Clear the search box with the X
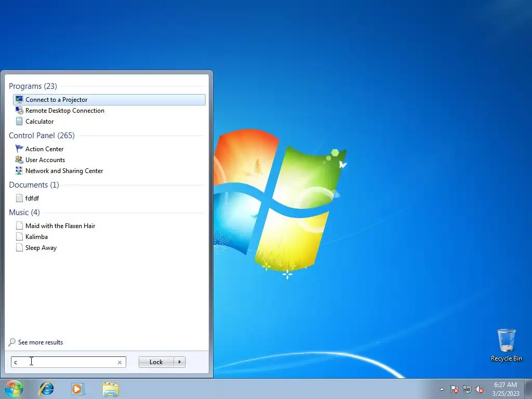532x399 pixels. (119, 362)
